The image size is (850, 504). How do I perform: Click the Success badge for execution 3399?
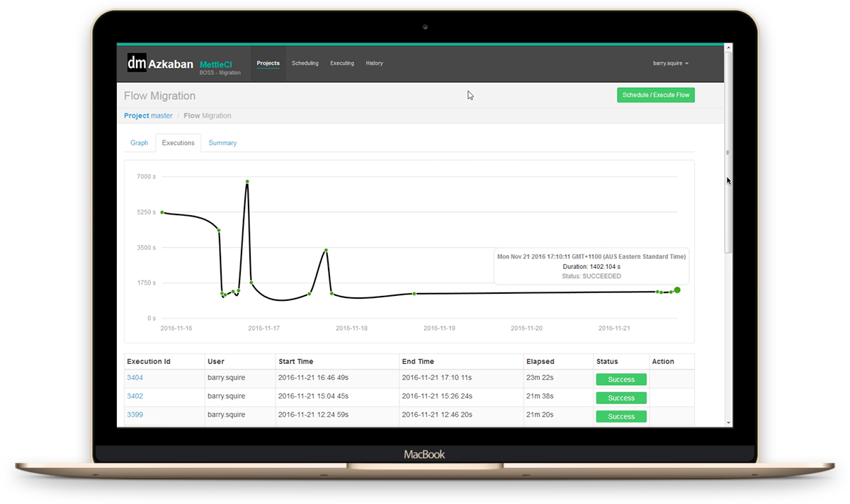tap(621, 416)
